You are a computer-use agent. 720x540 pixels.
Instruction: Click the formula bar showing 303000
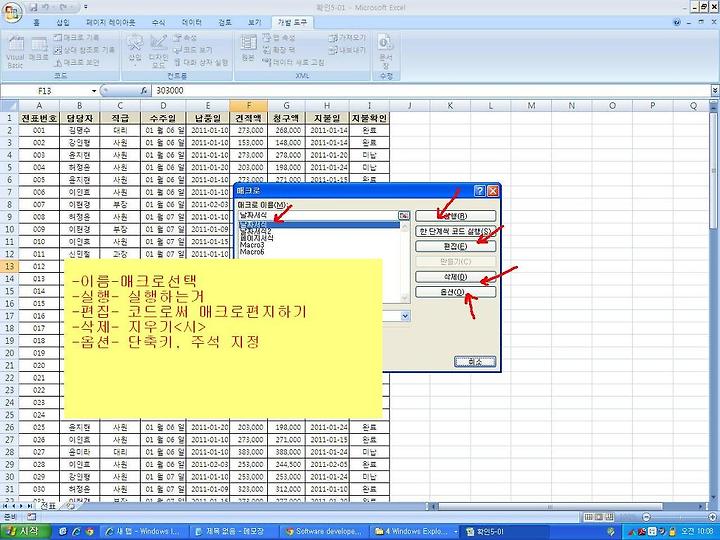(432, 91)
